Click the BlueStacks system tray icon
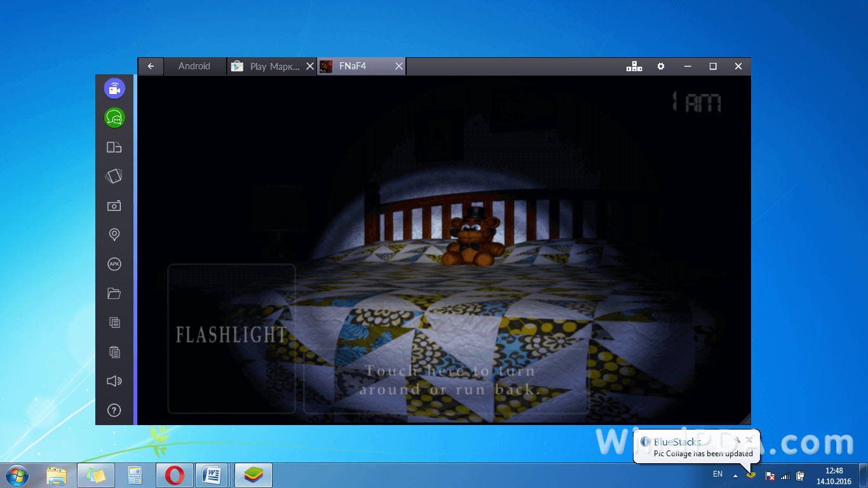Viewport: 868px width, 488px height. point(751,475)
